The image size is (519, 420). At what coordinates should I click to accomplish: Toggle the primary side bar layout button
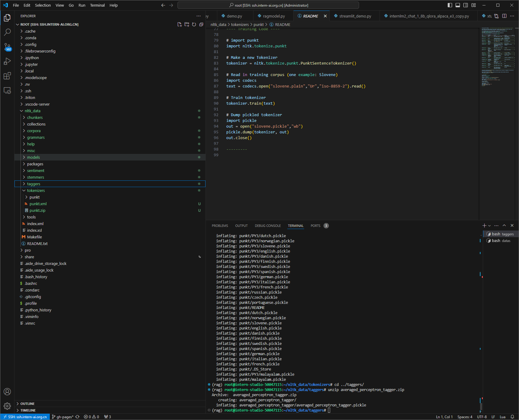click(x=450, y=5)
